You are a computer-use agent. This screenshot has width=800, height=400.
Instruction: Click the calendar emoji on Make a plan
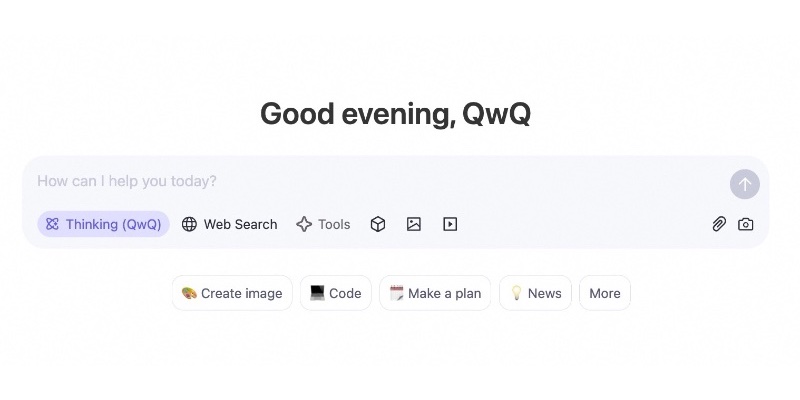(396, 293)
